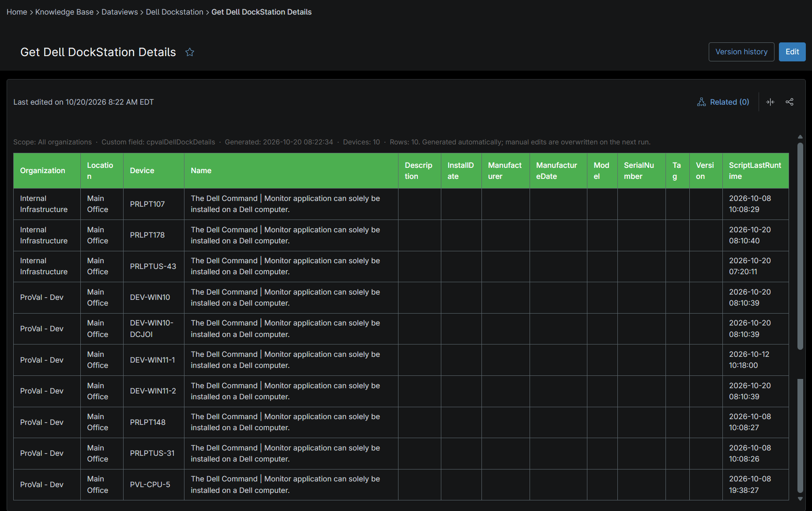Click the table's vertical scrollbar thumb
812x511 pixels.
point(800,246)
